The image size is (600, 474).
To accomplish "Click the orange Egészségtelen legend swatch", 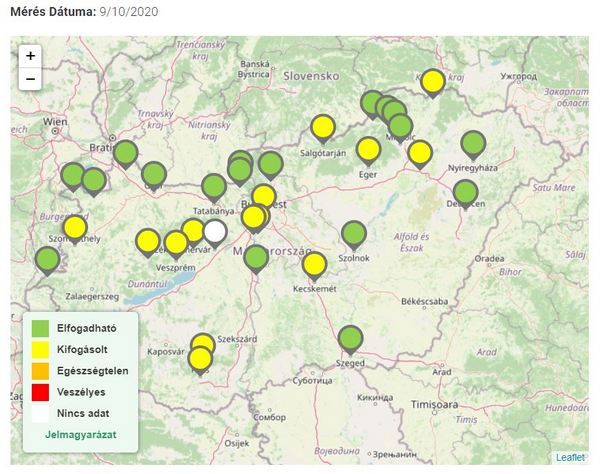I will 41,370.
